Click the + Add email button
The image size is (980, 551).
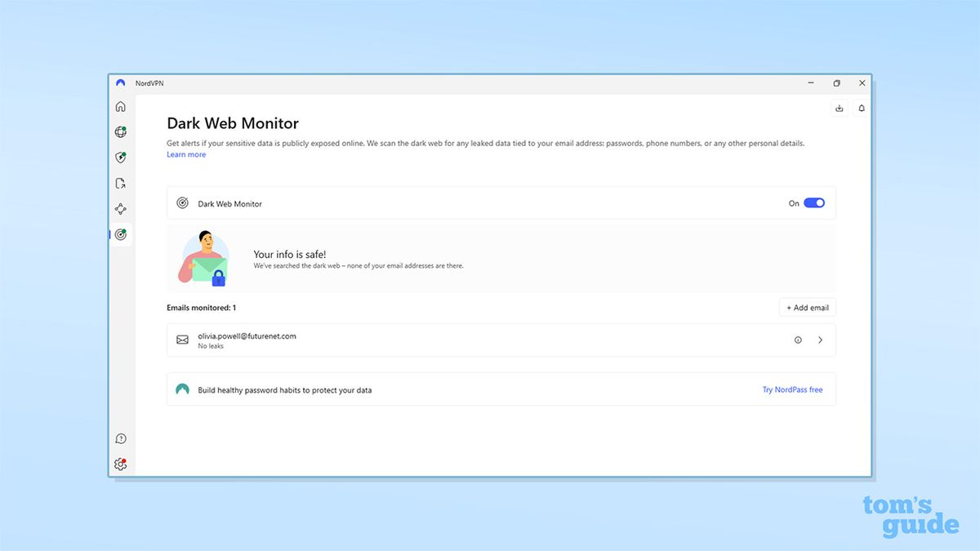coord(807,308)
